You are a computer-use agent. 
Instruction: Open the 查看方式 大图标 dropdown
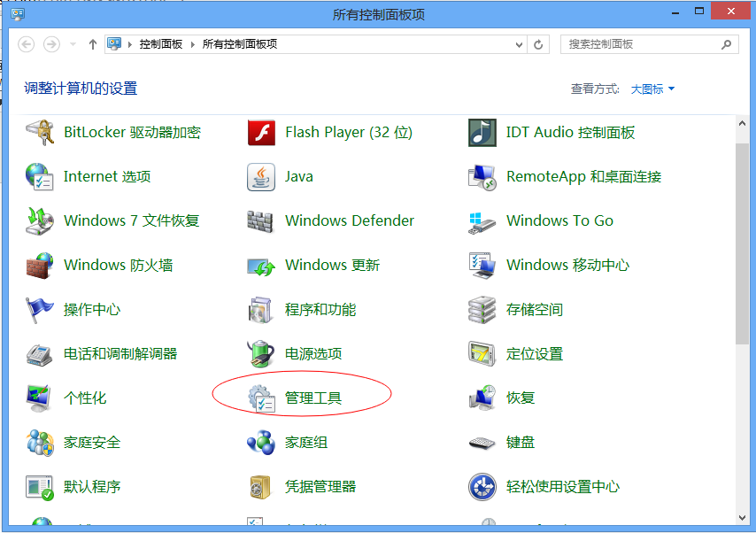(652, 89)
